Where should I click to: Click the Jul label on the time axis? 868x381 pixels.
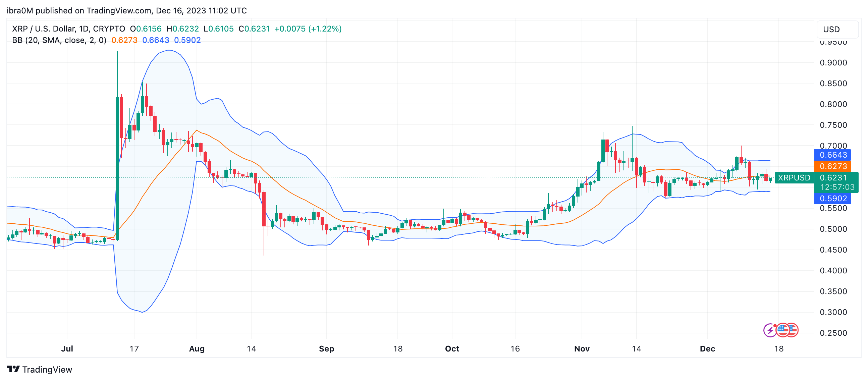point(67,349)
